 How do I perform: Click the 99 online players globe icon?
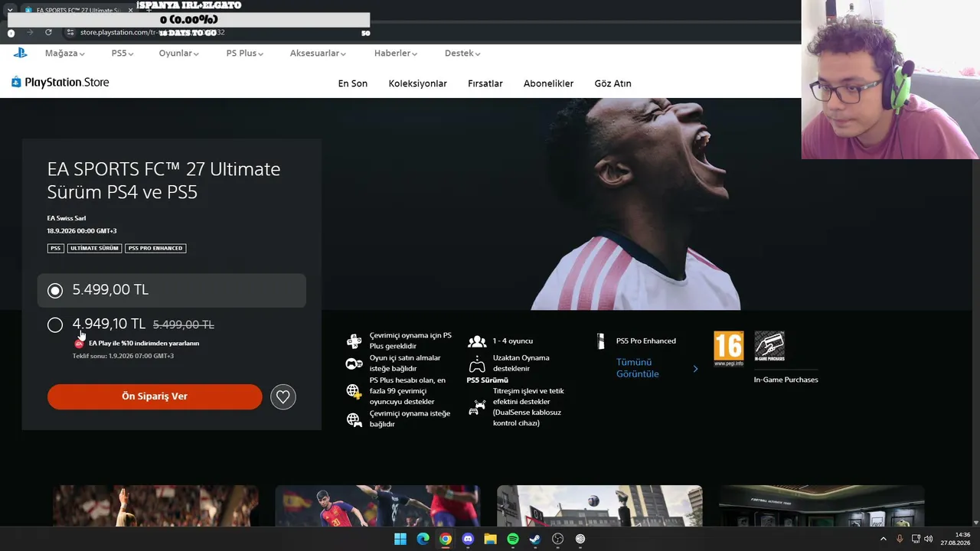[354, 391]
